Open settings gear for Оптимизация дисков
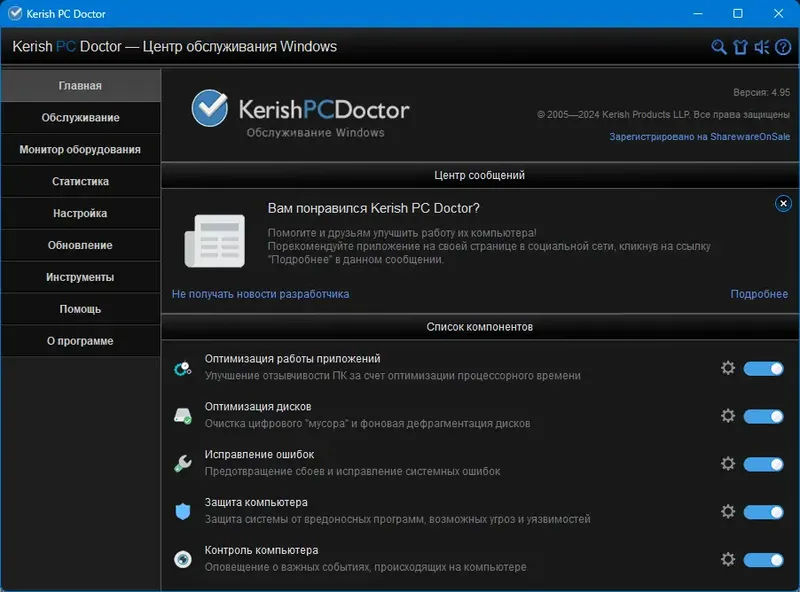The width and height of the screenshot is (800, 592). pyautogui.click(x=729, y=416)
